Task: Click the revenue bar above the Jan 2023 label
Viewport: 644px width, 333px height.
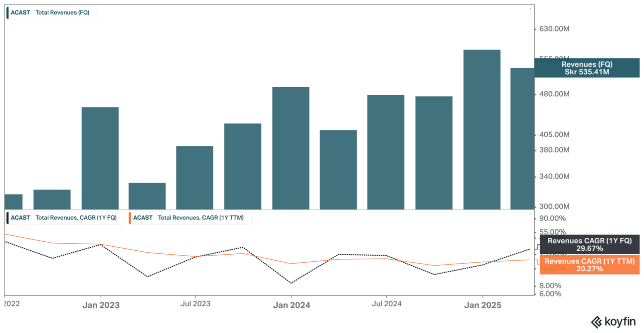Action: tap(100, 158)
